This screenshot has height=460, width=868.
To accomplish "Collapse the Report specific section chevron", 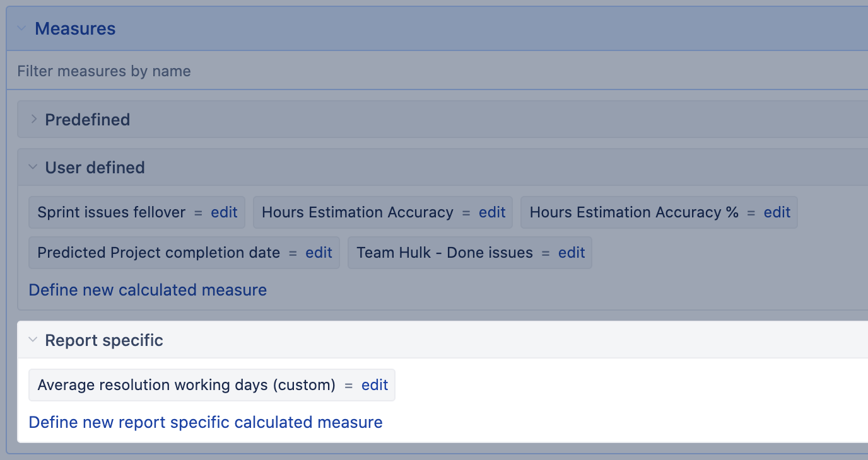I will coord(34,341).
